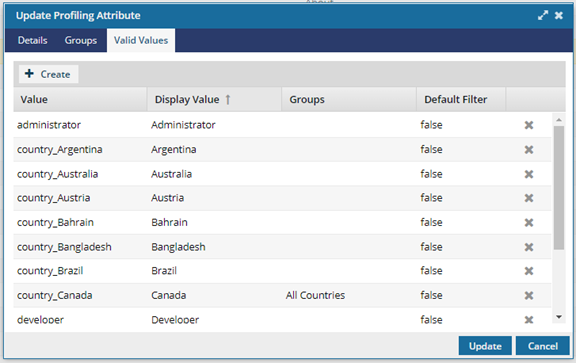Click the Update button
This screenshot has height=363, width=576.
click(x=485, y=346)
